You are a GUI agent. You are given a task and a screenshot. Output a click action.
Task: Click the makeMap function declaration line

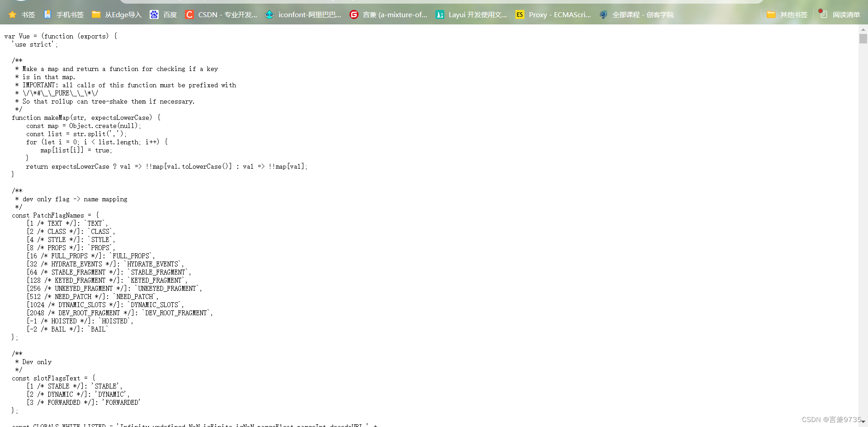pos(86,117)
